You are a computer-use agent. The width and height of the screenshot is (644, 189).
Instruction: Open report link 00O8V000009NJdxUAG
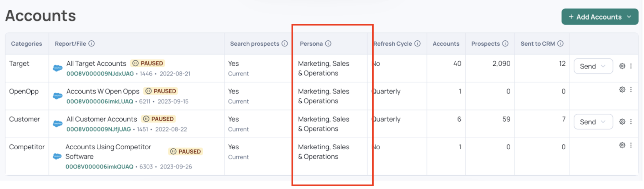point(100,74)
